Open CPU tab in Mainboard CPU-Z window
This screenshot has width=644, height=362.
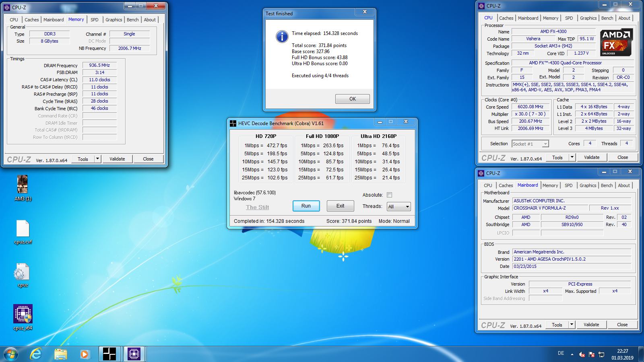pos(488,185)
